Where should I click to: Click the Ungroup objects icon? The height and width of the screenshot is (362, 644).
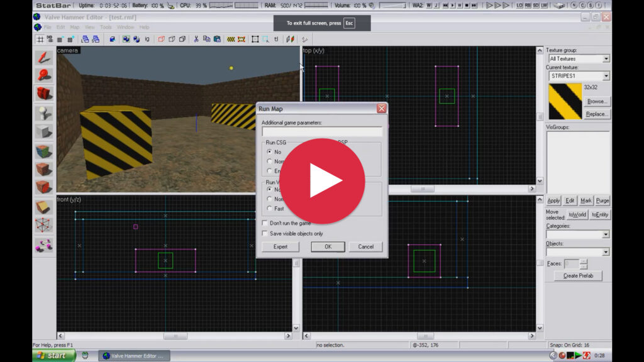coord(136,40)
